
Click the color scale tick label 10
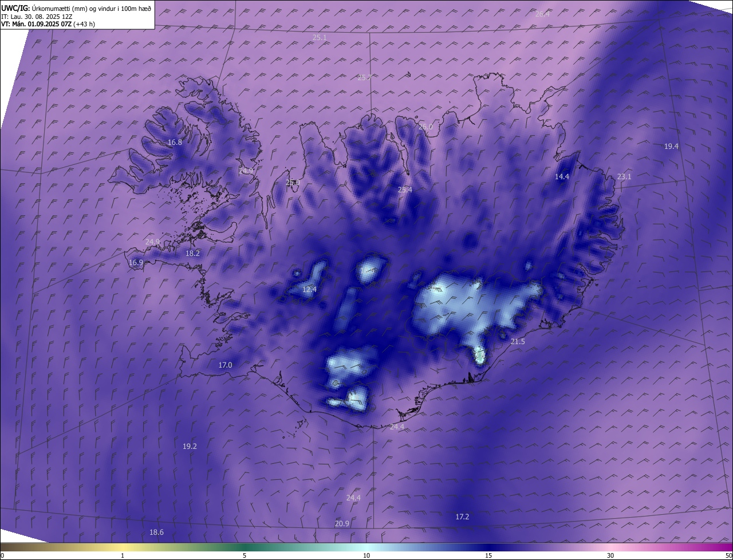366,555
